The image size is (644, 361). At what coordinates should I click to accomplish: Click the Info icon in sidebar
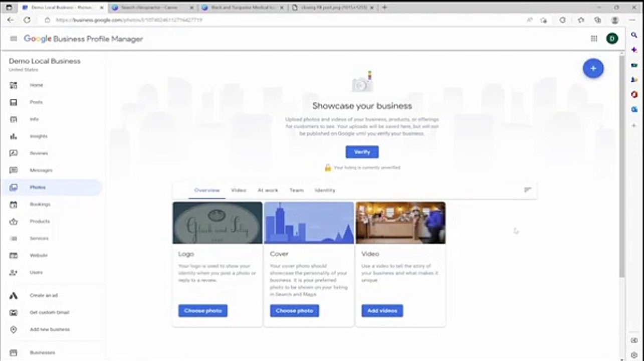(14, 119)
